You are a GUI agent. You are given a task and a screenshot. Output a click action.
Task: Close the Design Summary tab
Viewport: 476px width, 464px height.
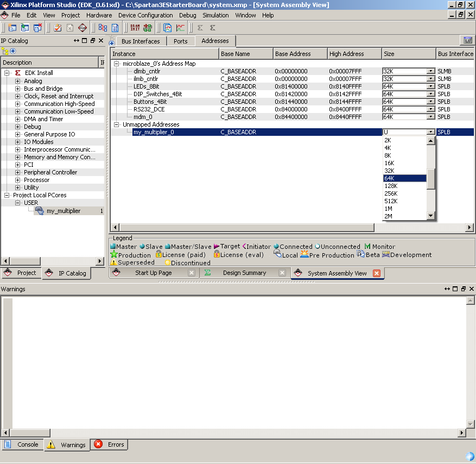pyautogui.click(x=282, y=273)
